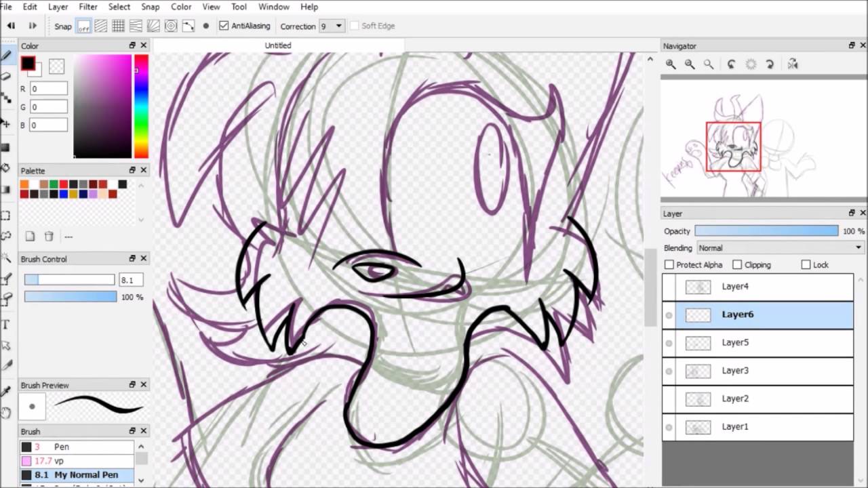Viewport: 868px width, 488px height.
Task: Switch to the Untitled canvas tab
Action: tap(278, 45)
